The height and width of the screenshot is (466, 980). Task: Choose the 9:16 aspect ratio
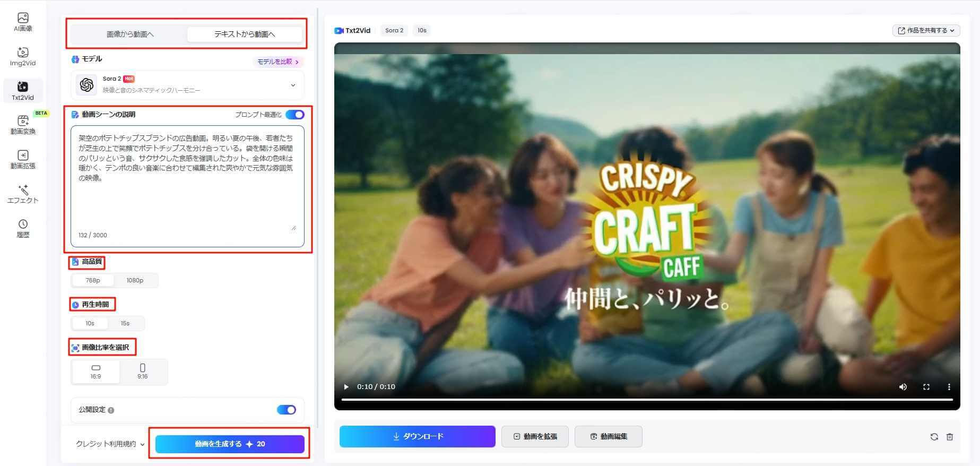click(143, 372)
